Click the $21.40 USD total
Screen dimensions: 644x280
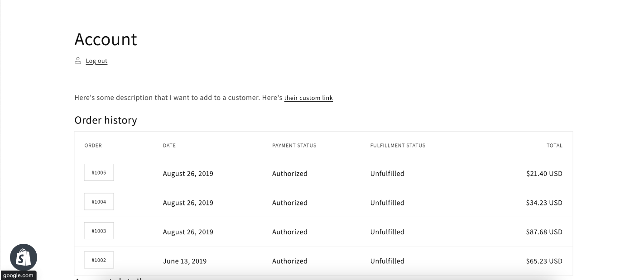tap(544, 174)
